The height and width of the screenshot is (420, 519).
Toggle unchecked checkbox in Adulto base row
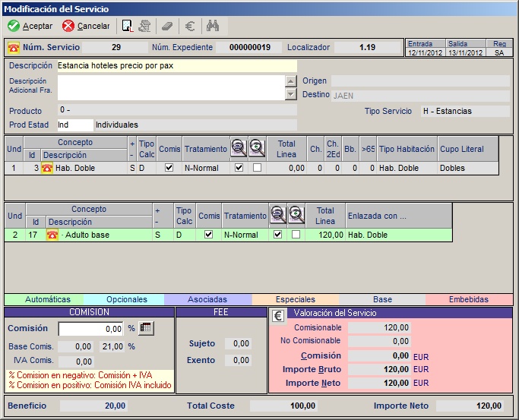[296, 235]
